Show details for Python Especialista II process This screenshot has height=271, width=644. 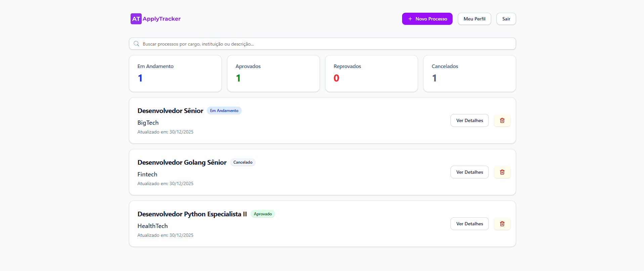[x=469, y=224]
